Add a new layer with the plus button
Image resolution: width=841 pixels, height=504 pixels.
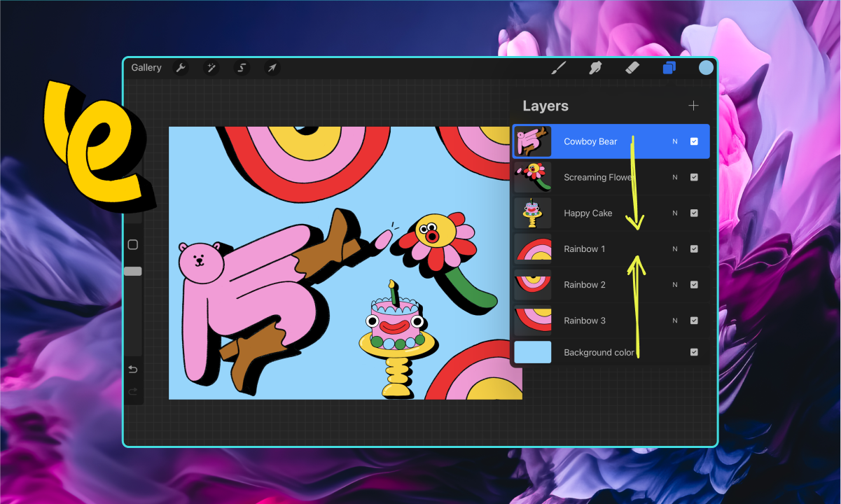(x=693, y=106)
